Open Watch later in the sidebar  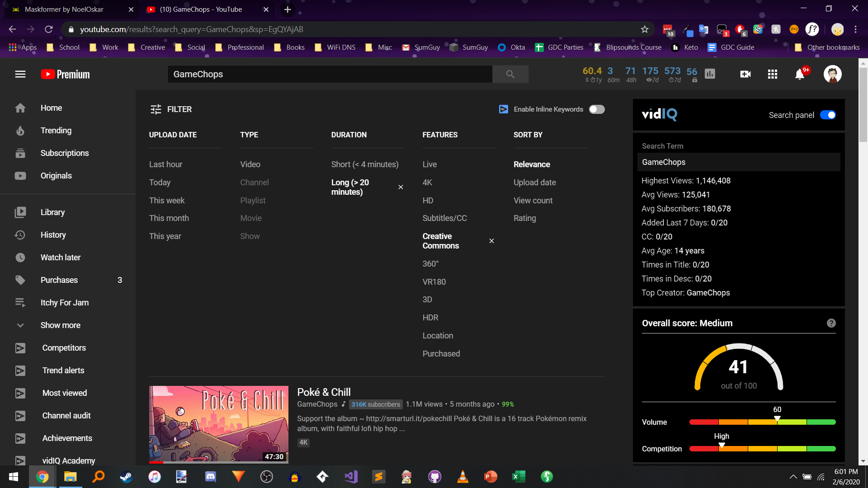point(68,258)
